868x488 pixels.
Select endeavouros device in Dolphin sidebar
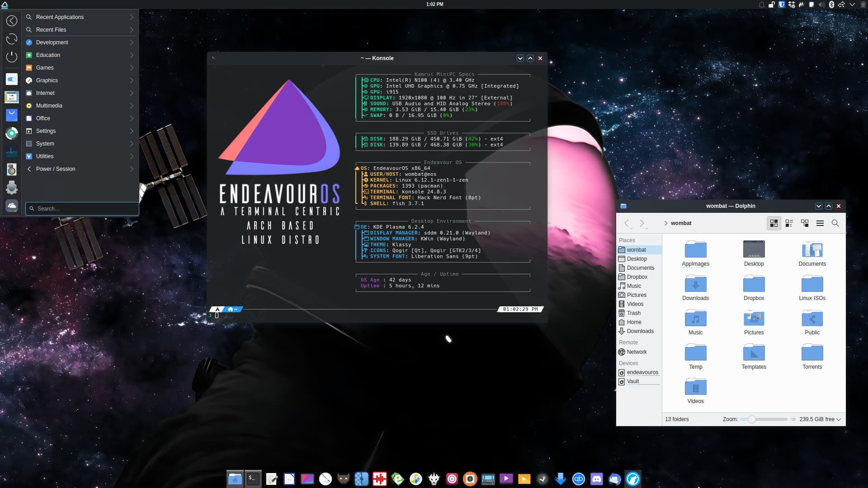coord(639,372)
